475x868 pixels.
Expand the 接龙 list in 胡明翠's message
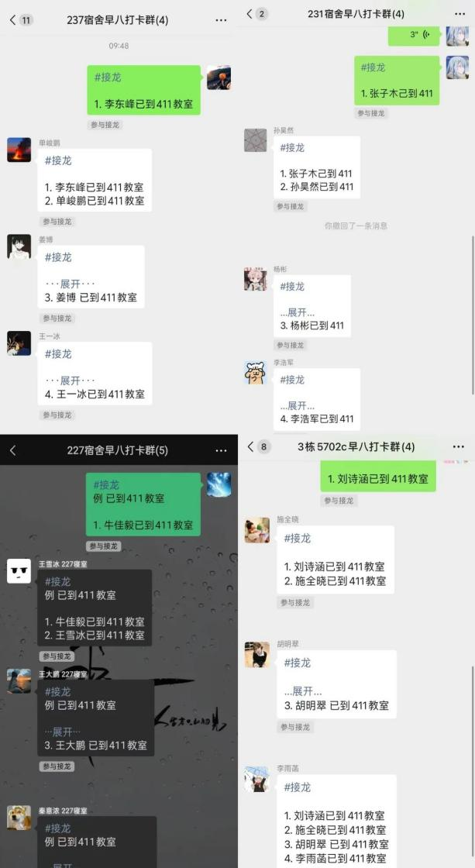coord(303,691)
